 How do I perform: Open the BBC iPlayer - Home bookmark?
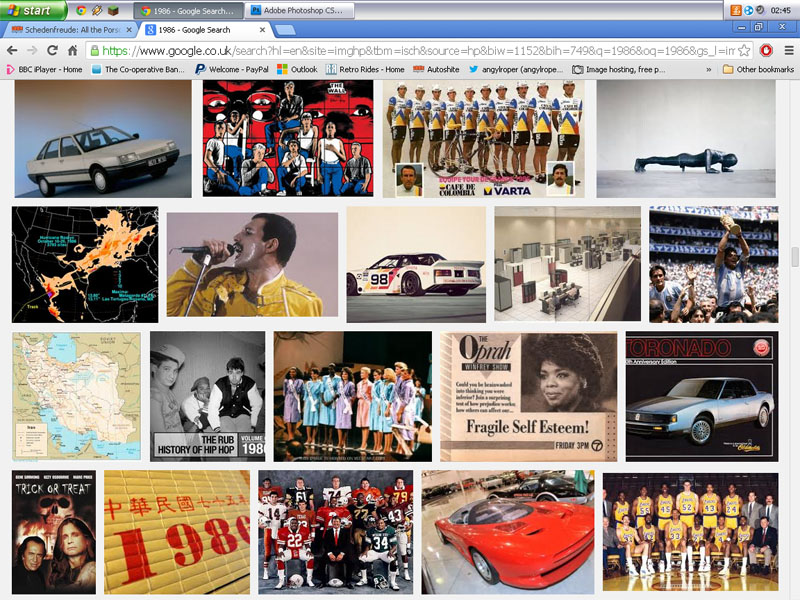pos(44,69)
